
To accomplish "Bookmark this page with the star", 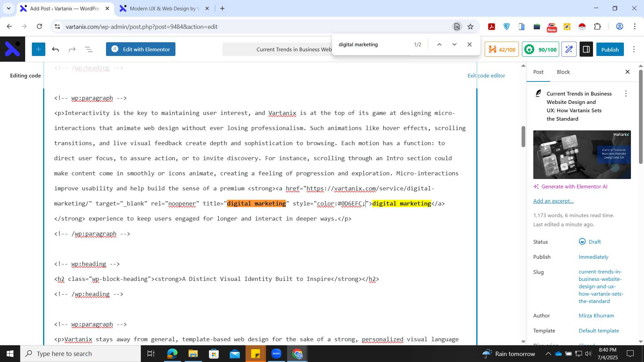I will [471, 26].
